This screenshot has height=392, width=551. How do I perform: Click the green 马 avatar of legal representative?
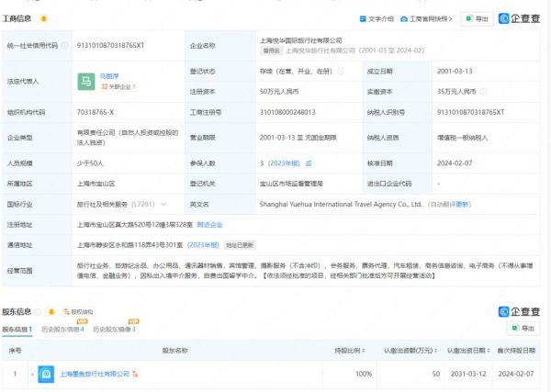tap(86, 83)
